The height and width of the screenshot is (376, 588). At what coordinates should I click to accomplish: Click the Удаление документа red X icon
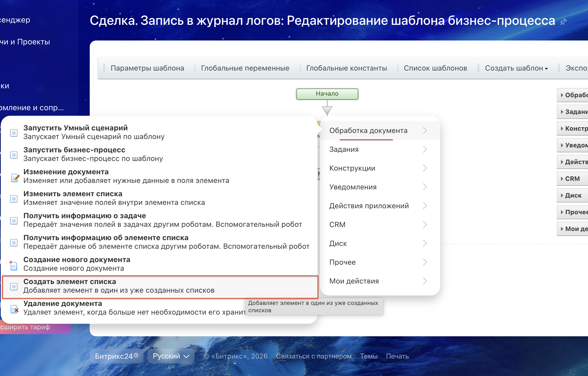(15, 309)
